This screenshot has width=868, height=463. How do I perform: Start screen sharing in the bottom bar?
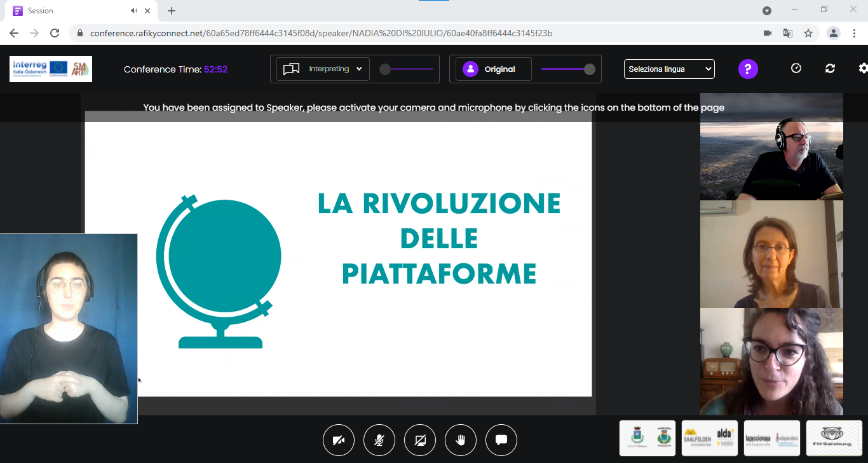pyautogui.click(x=420, y=440)
